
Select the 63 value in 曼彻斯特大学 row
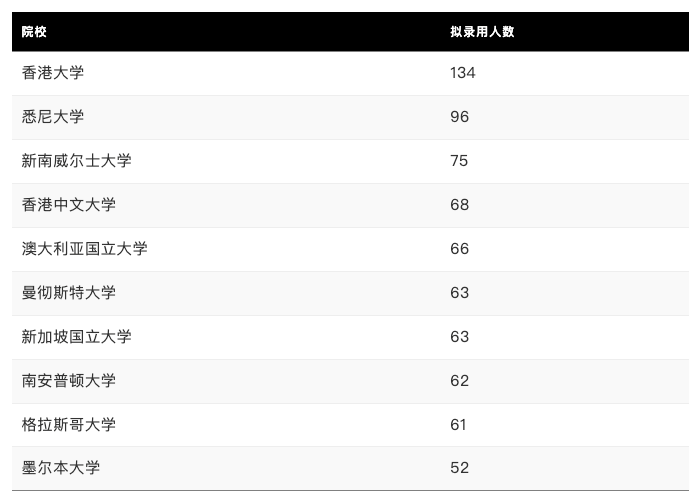(459, 293)
